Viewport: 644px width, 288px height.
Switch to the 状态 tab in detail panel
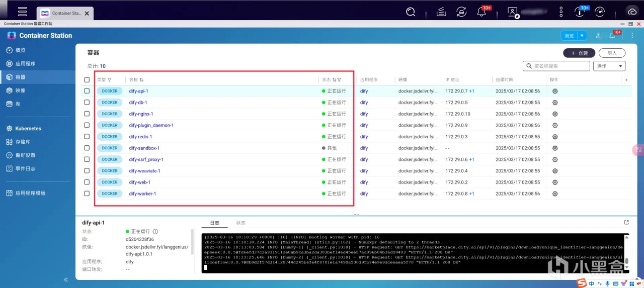pos(240,223)
